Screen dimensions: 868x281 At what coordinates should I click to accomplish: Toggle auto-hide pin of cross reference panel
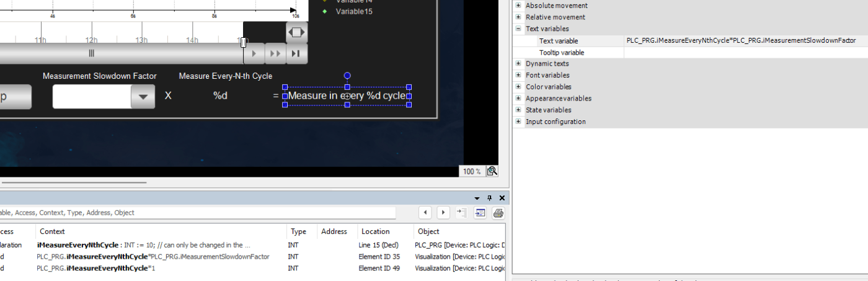point(489,198)
